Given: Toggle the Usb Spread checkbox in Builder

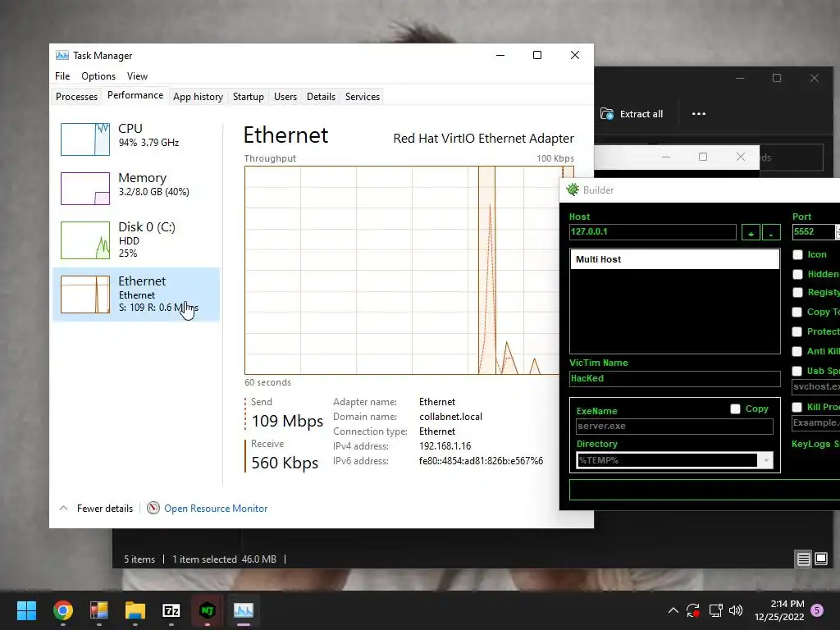Looking at the screenshot, I should [x=797, y=372].
